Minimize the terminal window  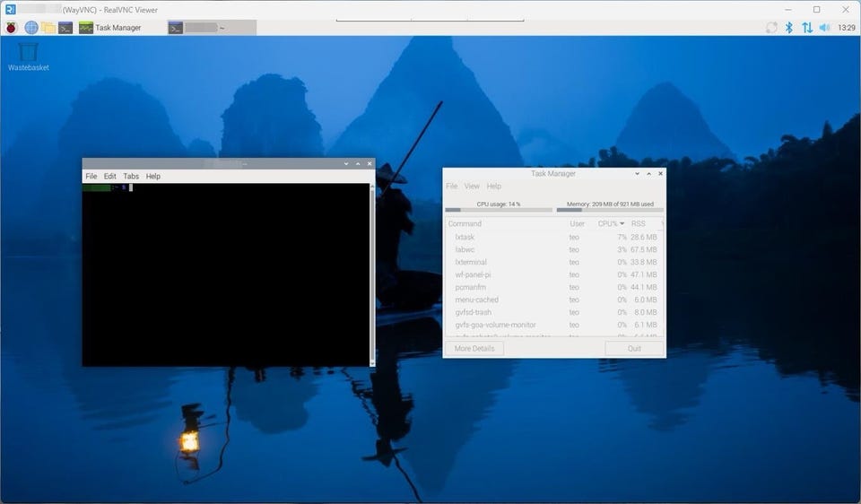346,163
